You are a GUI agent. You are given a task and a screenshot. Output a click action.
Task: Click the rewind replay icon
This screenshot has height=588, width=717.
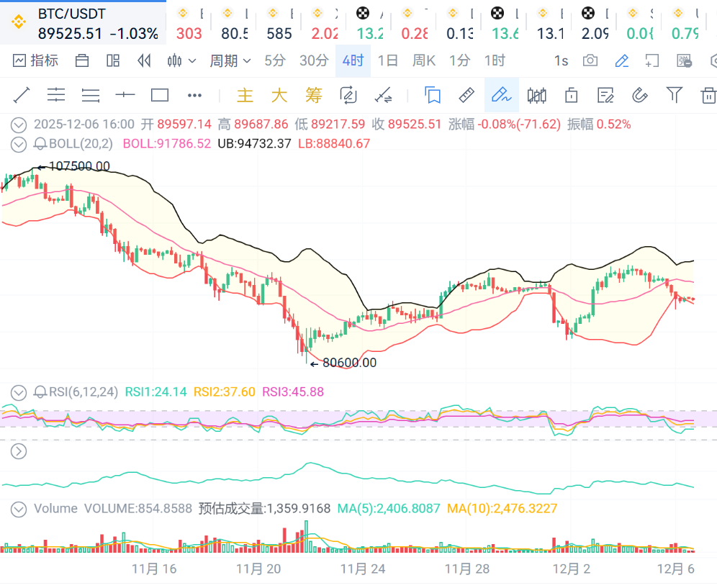tap(144, 60)
